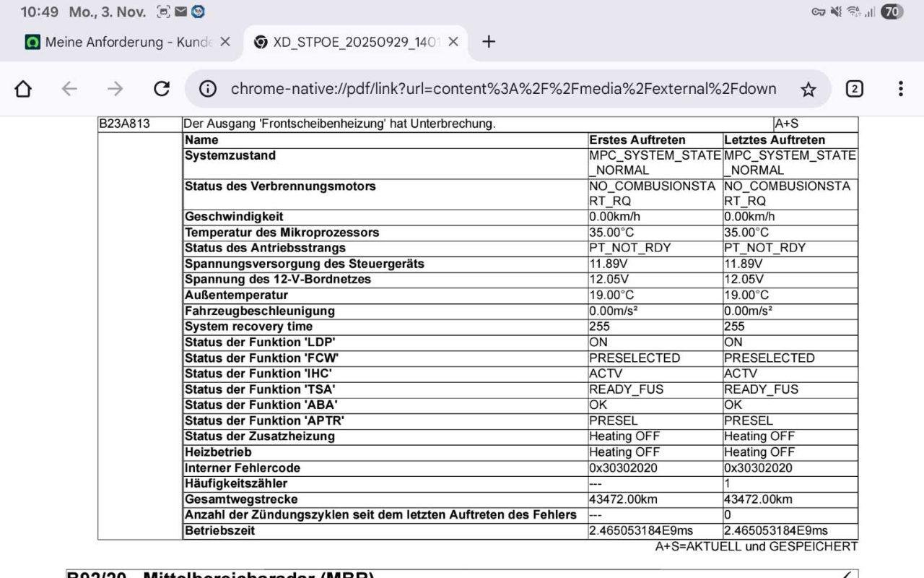924x578 pixels.
Task: Click the 'Erstes Auftreten' column header
Action: [637, 139]
